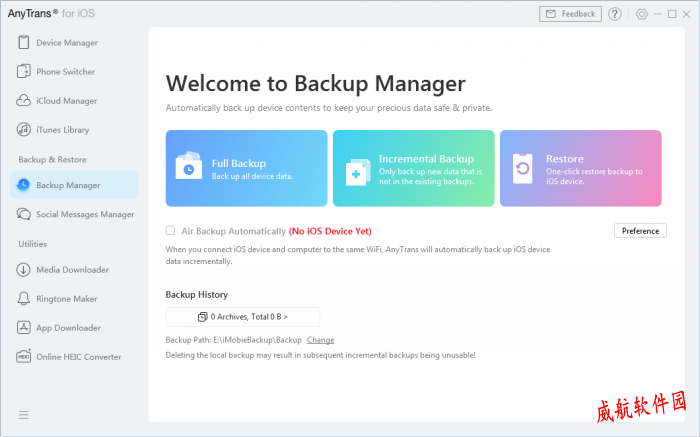This screenshot has width=700, height=437.
Task: Open App Downloader utility
Action: (x=74, y=328)
